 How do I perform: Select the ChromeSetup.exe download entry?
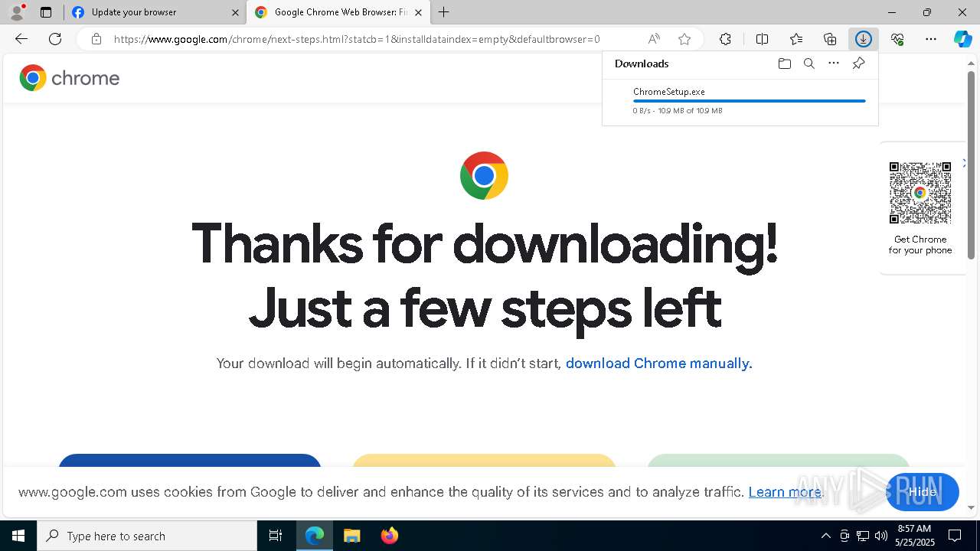[740, 101]
